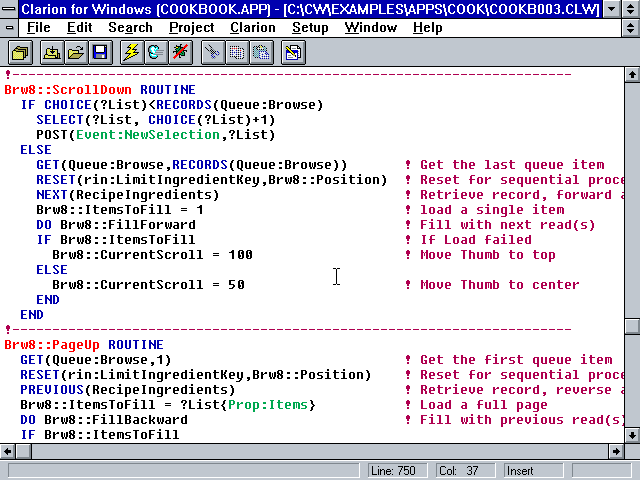Image resolution: width=640 pixels, height=480 pixels.
Task: Click 'Prop:Items' in the ?List line
Action: point(268,405)
